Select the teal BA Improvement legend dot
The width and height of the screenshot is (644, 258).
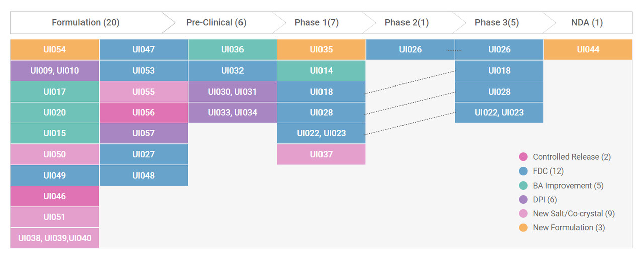[x=523, y=186]
